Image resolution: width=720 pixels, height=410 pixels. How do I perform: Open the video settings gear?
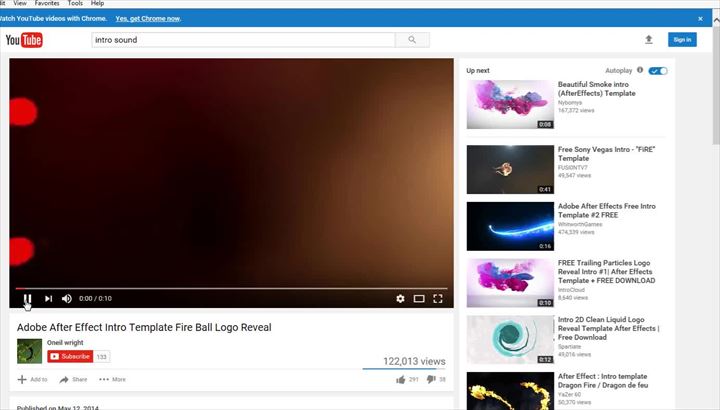[x=400, y=298]
